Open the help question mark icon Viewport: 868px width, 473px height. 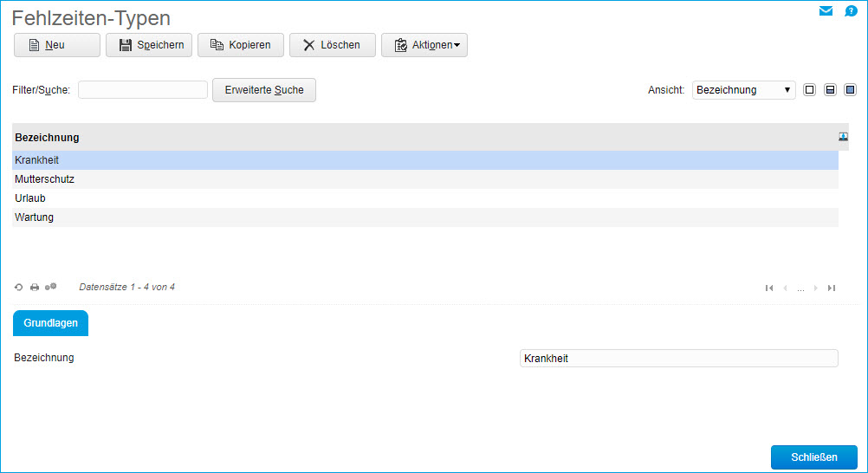pos(851,11)
